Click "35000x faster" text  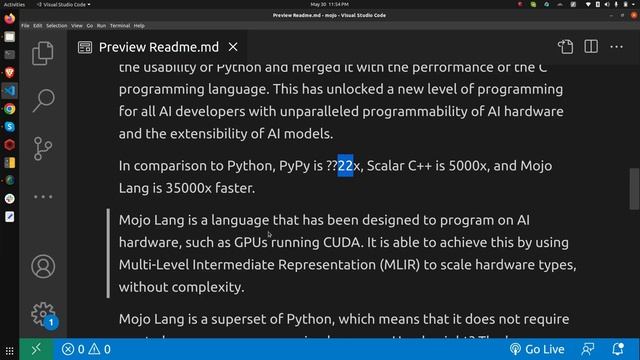click(210, 188)
